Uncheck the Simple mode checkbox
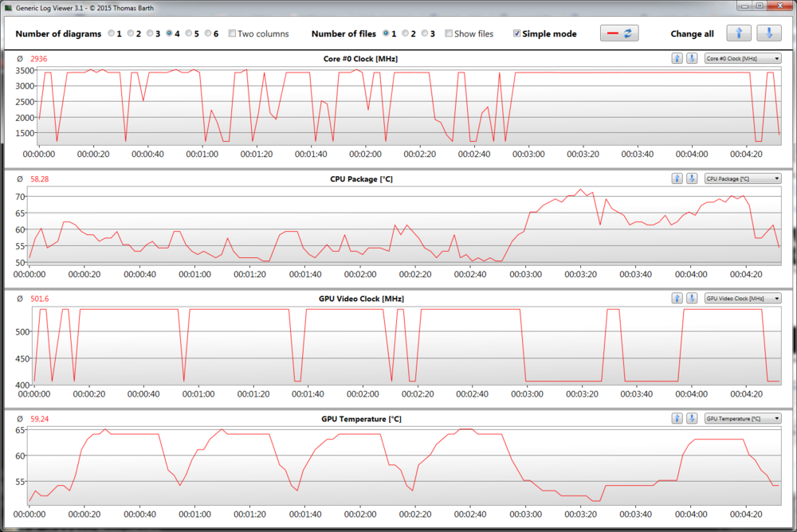 point(517,34)
